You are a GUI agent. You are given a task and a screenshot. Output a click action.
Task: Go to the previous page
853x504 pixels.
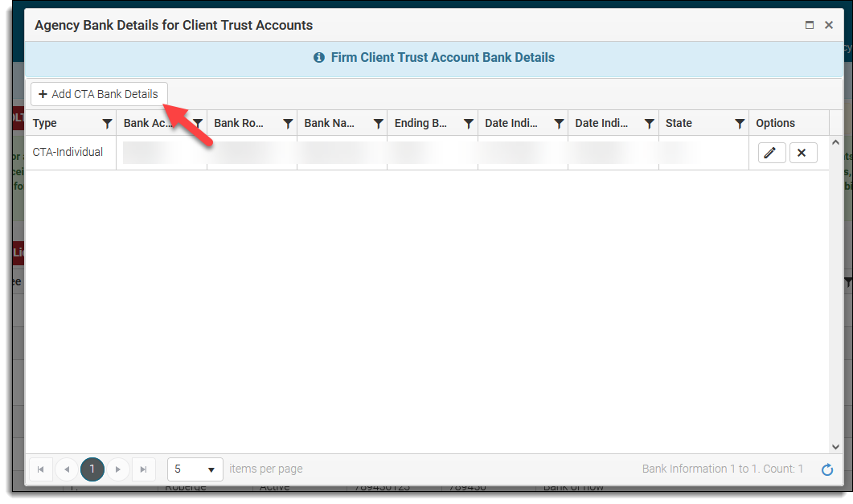coord(67,469)
